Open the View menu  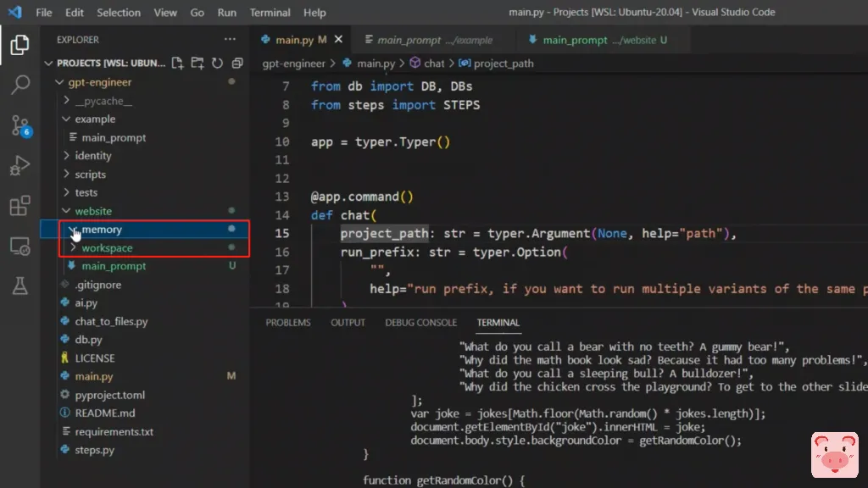(165, 12)
